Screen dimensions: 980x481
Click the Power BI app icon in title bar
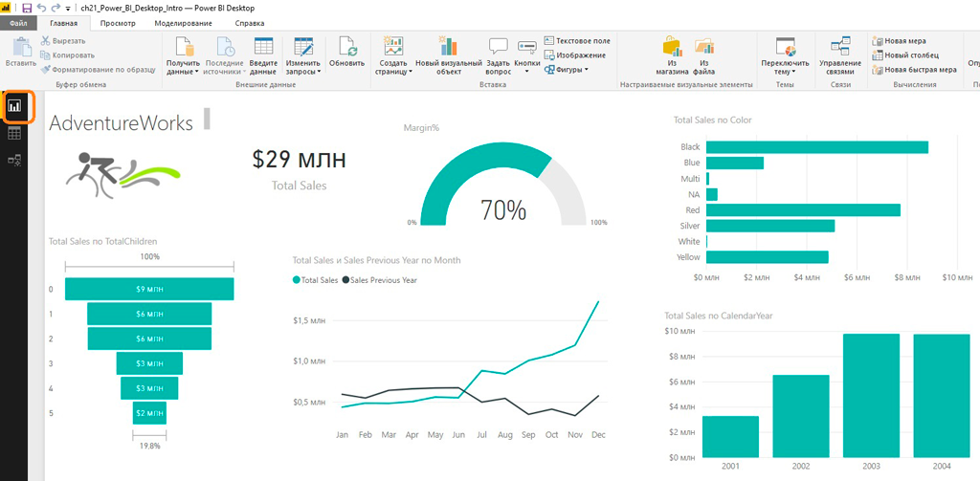pos(8,8)
